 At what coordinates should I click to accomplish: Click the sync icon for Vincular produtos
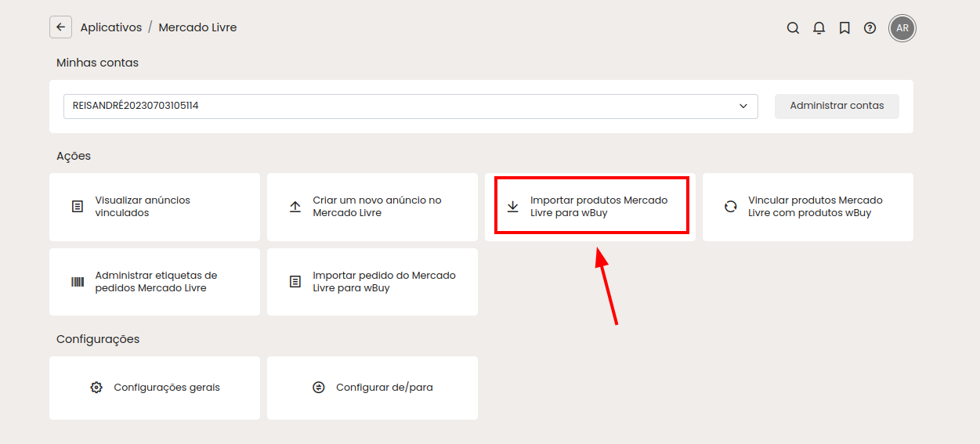point(731,207)
